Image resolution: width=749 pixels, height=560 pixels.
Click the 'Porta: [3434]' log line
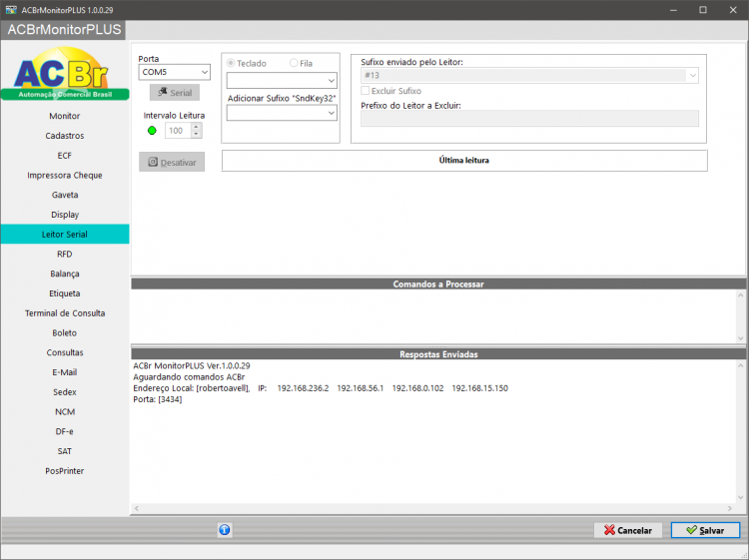click(x=157, y=399)
